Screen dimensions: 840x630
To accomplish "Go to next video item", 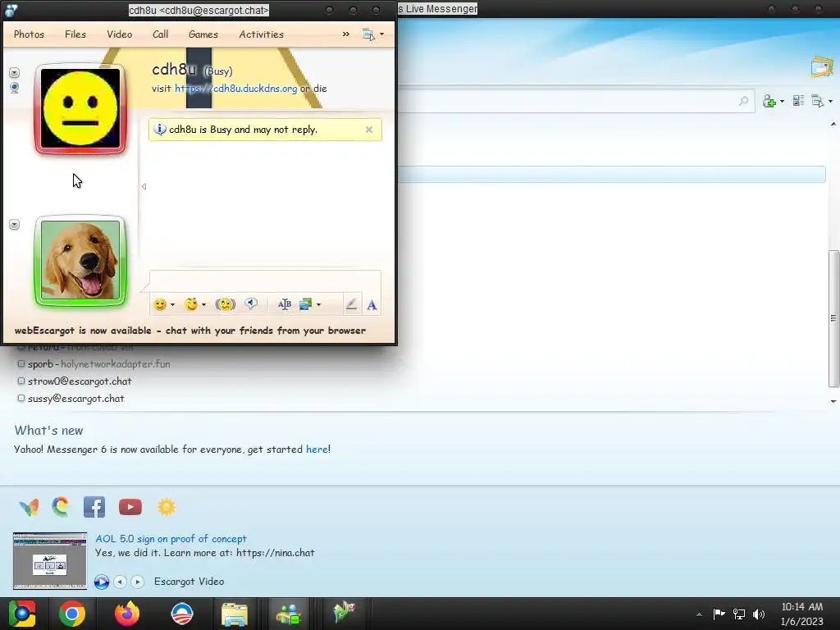I will point(138,582).
